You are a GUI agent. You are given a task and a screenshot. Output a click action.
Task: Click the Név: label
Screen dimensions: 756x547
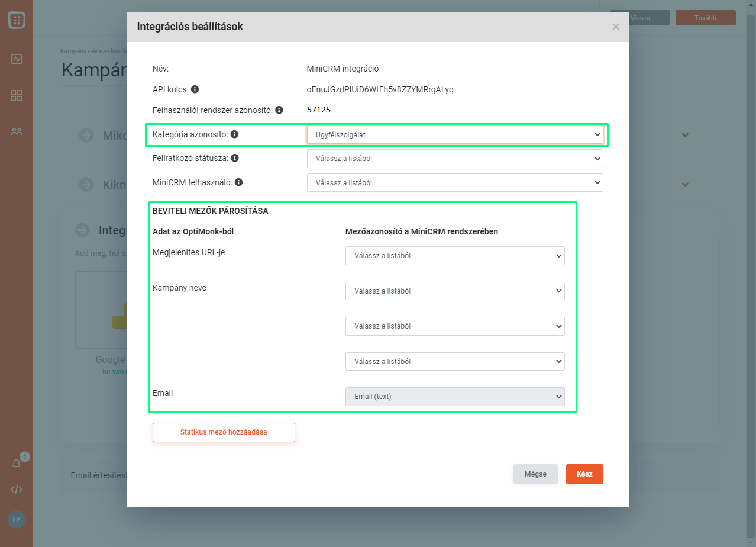[x=161, y=69]
